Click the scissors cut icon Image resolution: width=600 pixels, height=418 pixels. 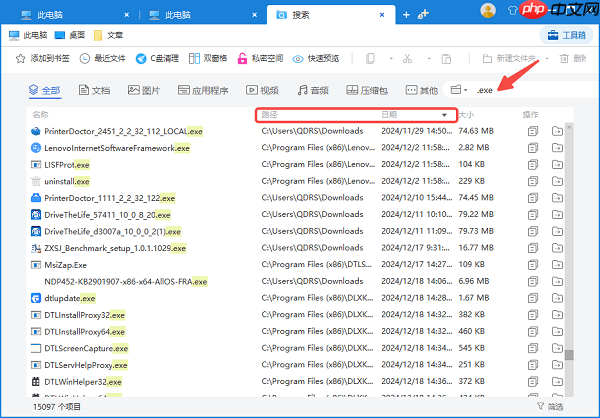point(408,59)
